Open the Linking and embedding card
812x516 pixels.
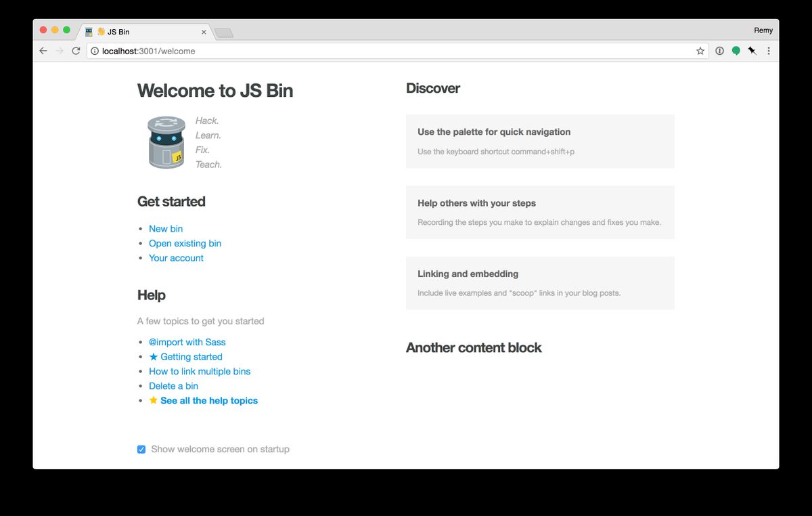click(540, 283)
